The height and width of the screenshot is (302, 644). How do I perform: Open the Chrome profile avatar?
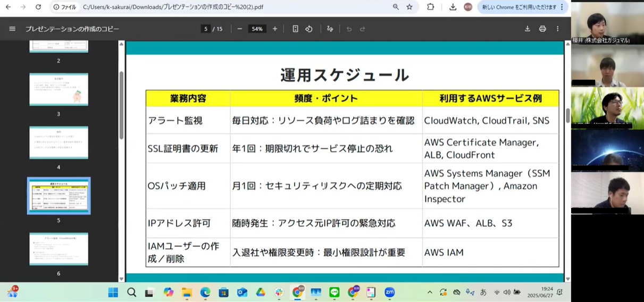click(468, 7)
